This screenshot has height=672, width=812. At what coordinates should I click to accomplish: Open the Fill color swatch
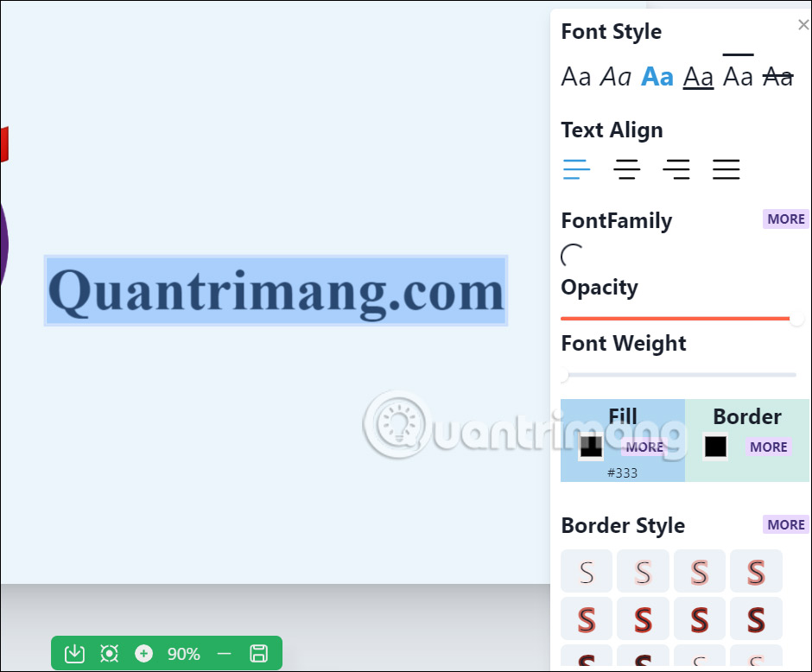(x=591, y=447)
